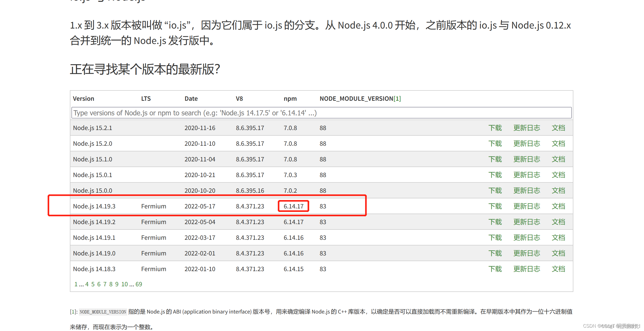The image size is (644, 331).
Task: Open changelog link for Node.js 15.2.0
Action: [x=526, y=144]
